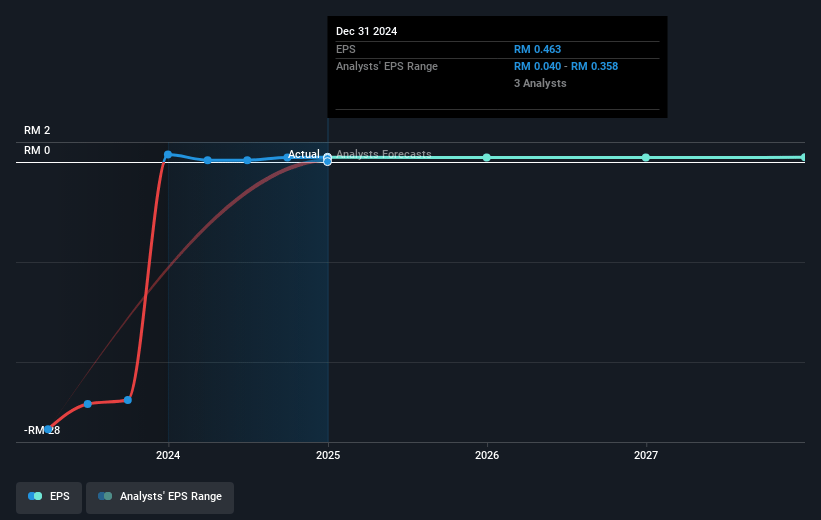Viewport: 821px width, 520px height.
Task: Toggle the Analysts' EPS Range legend
Action: pyautogui.click(x=160, y=497)
